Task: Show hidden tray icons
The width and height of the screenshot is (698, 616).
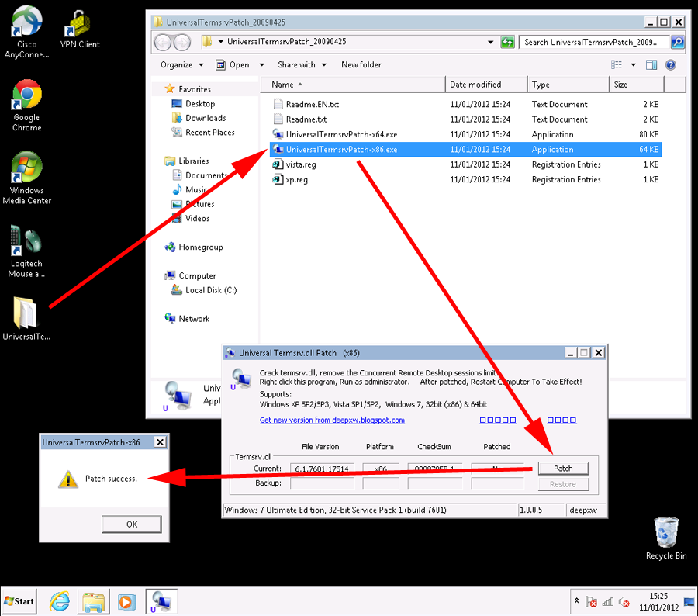Action: [576, 600]
